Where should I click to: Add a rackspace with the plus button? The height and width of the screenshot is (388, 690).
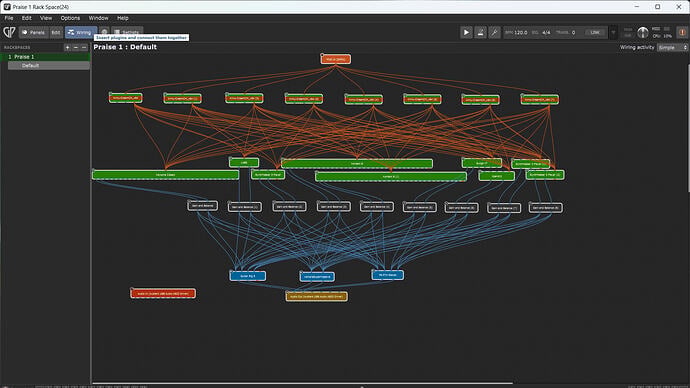[x=67, y=47]
